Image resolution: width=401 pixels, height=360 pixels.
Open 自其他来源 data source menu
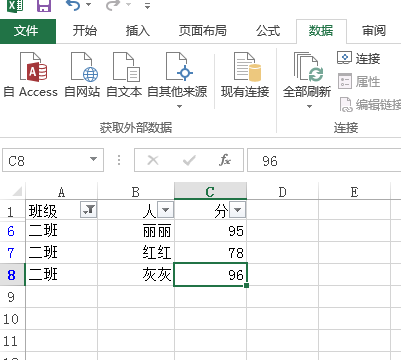[x=177, y=80]
